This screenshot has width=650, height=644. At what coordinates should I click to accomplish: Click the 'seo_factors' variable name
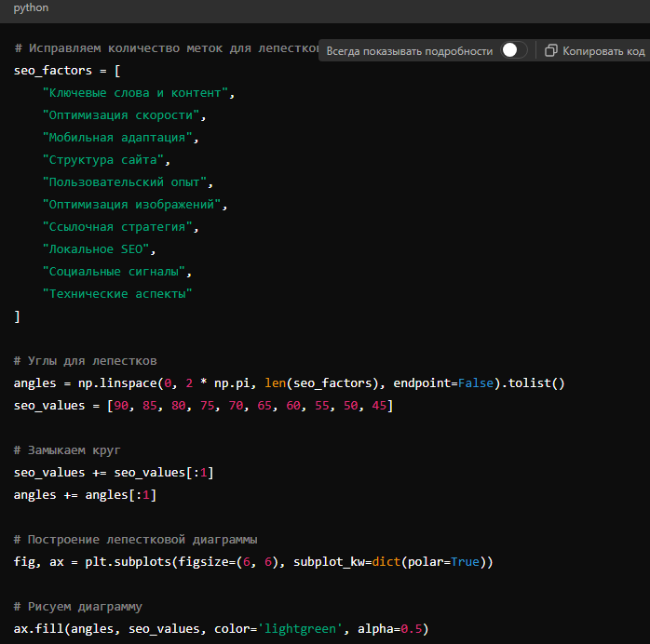coord(54,71)
